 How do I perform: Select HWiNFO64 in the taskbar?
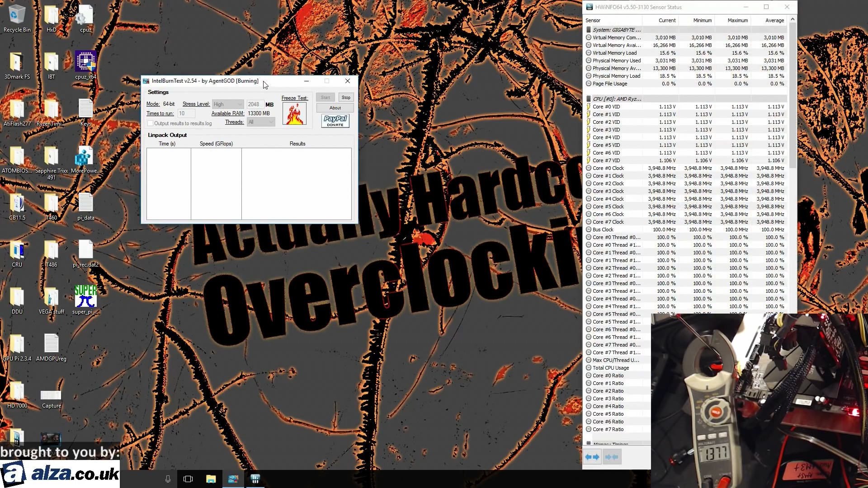pyautogui.click(x=255, y=479)
